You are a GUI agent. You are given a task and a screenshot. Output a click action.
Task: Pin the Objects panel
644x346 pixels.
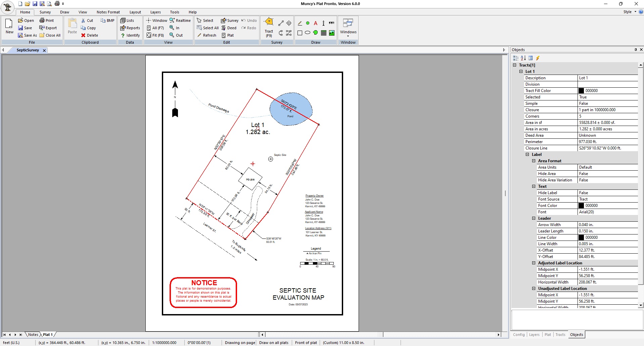pos(636,50)
